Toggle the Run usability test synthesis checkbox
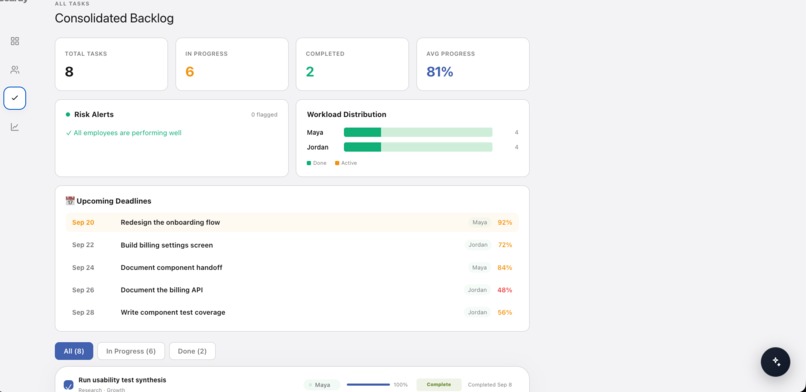The height and width of the screenshot is (392, 806). [x=68, y=385]
